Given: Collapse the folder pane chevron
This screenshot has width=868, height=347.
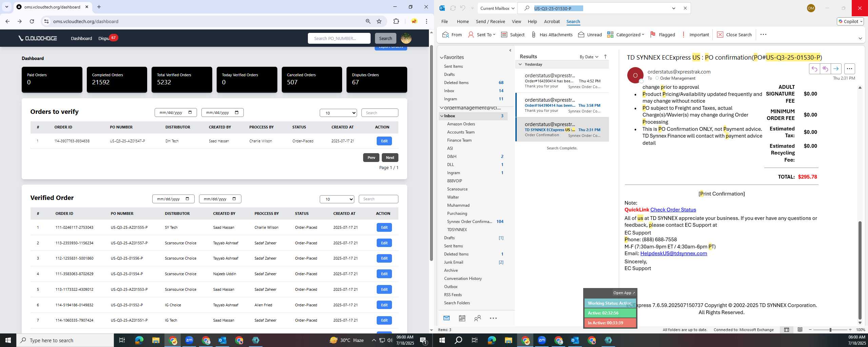Looking at the screenshot, I should (510, 50).
